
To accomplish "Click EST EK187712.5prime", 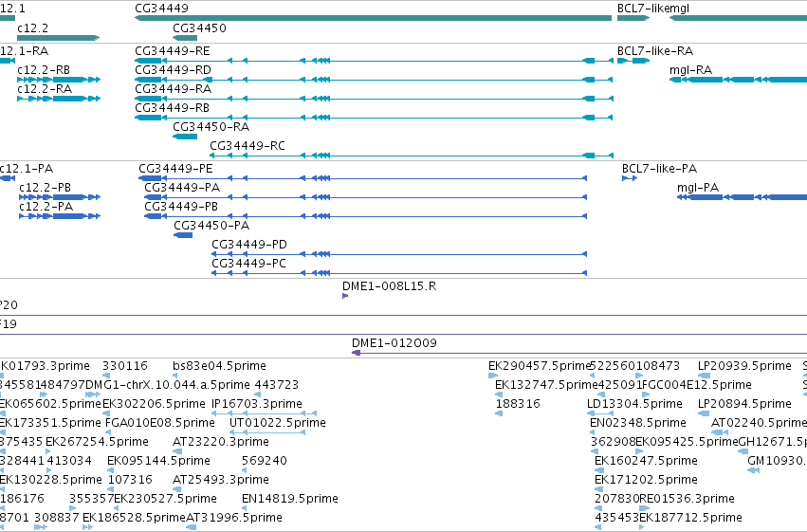I will coord(690,518).
